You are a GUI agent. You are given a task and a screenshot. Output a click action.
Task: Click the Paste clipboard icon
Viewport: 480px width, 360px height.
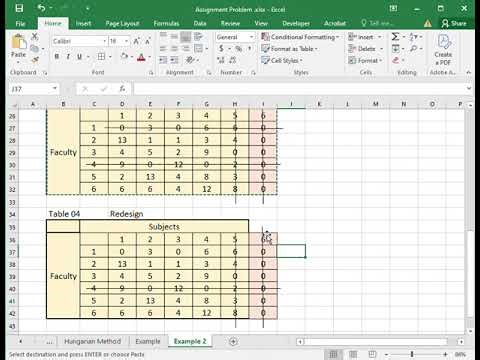click(19, 42)
